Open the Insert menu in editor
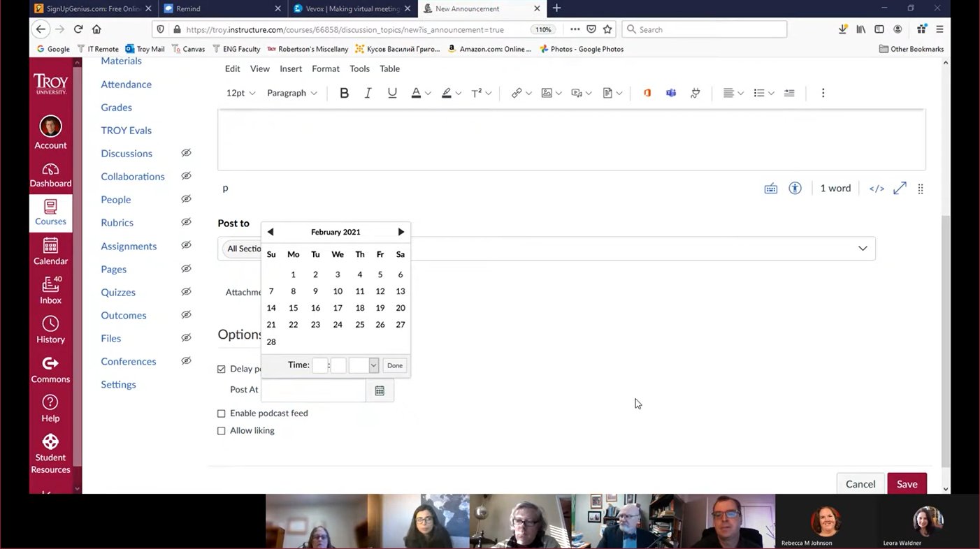 291,68
